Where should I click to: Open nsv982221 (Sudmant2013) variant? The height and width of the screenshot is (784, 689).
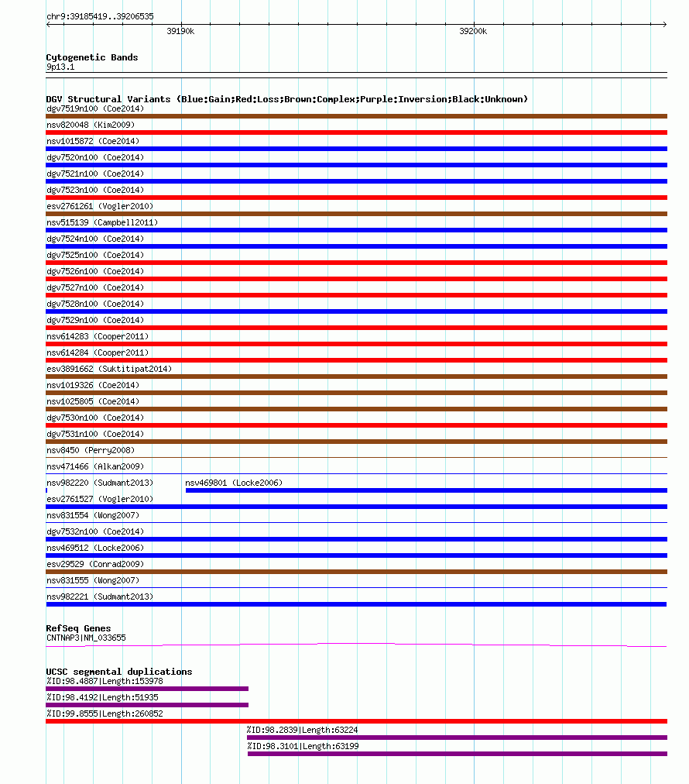click(100, 597)
